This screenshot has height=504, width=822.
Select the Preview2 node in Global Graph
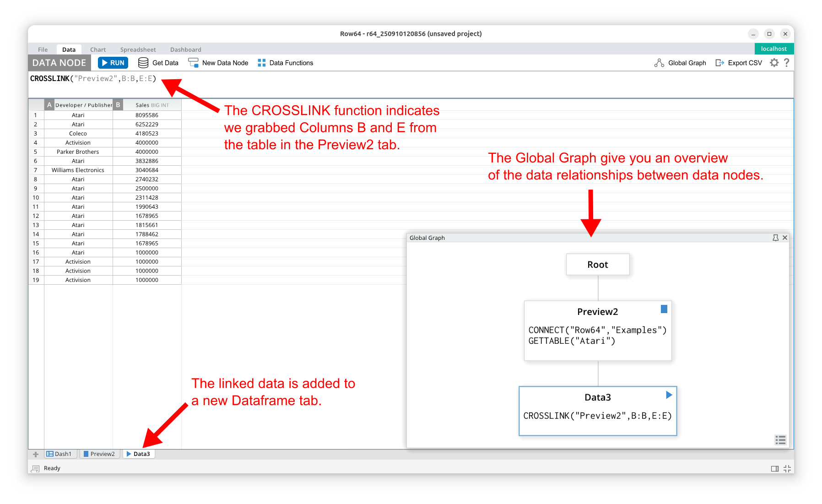597,330
